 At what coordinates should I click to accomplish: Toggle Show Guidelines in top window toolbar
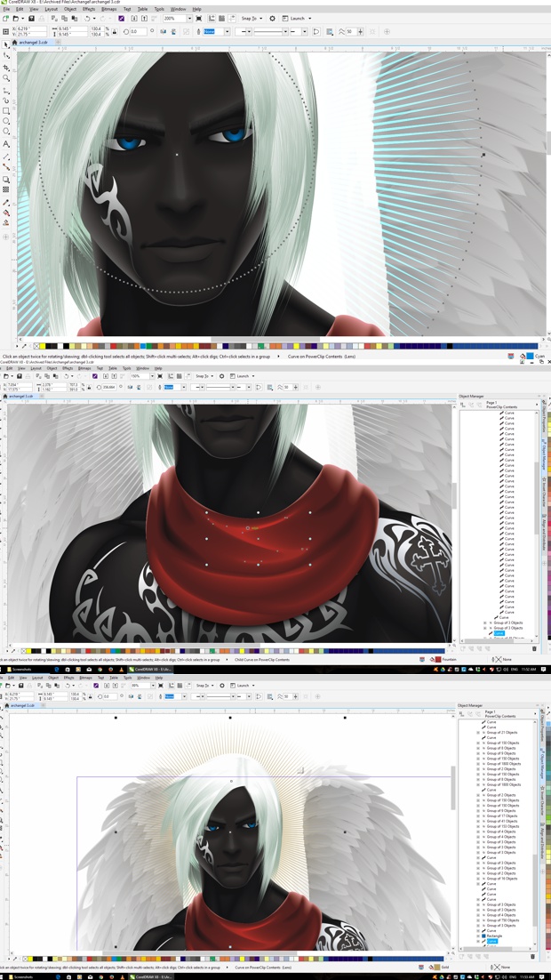(x=230, y=19)
